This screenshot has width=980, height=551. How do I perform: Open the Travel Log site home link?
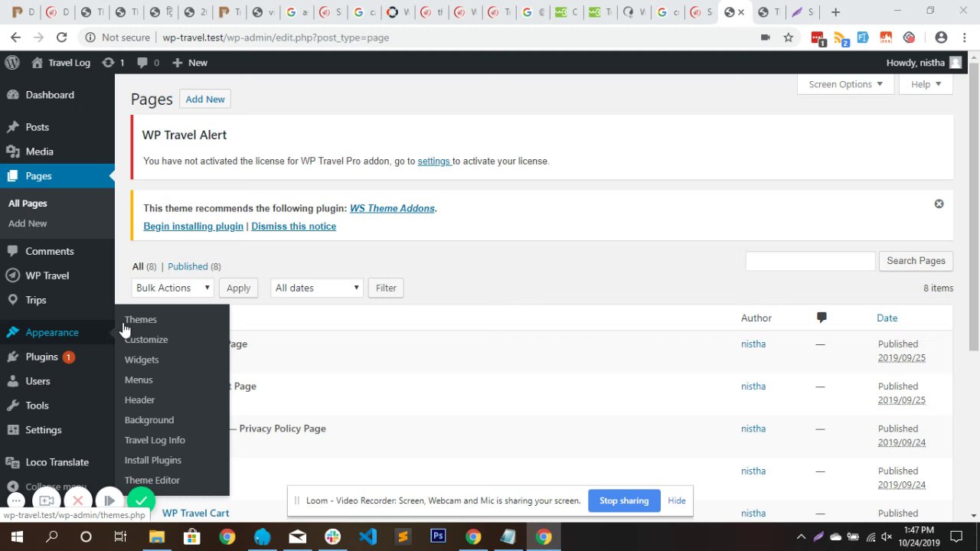click(61, 63)
